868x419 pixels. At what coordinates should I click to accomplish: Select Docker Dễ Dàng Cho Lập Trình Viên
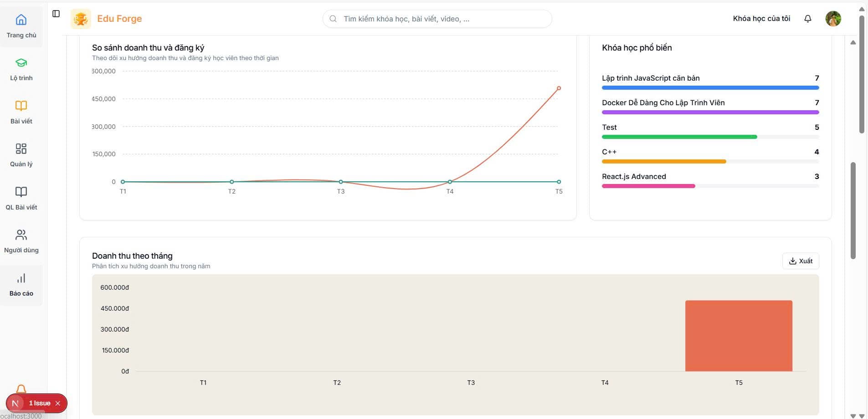coord(663,102)
